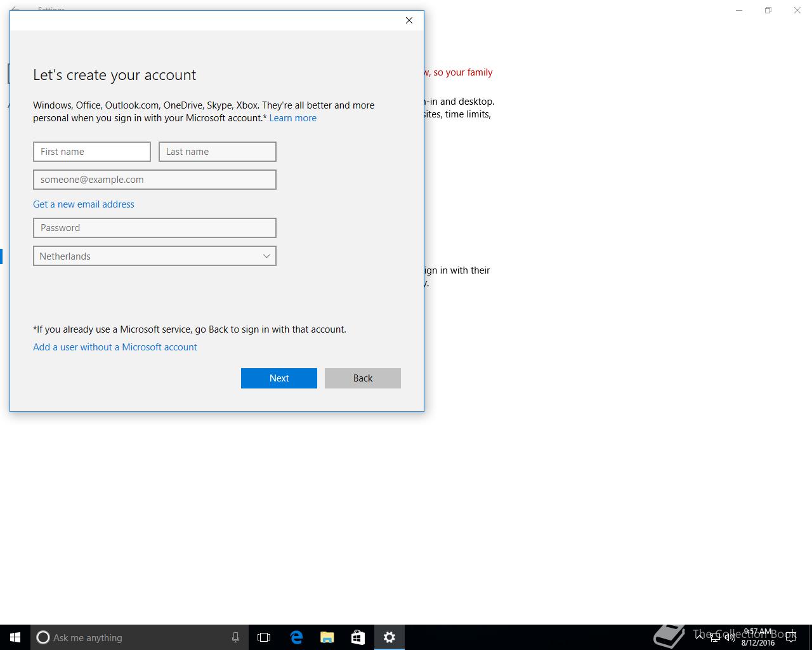Close the Settings window
Screen dimensions: 812x650
point(797,10)
